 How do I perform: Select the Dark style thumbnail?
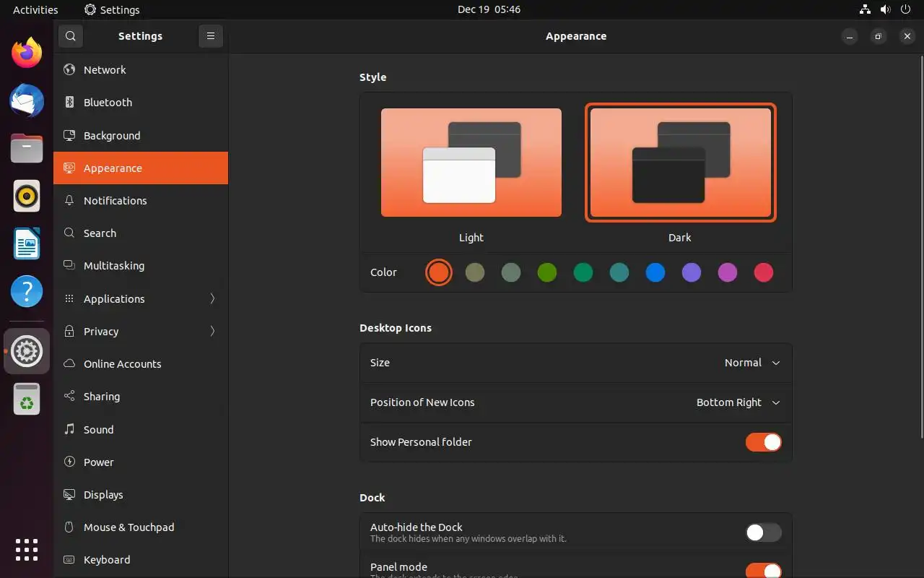[681, 163]
